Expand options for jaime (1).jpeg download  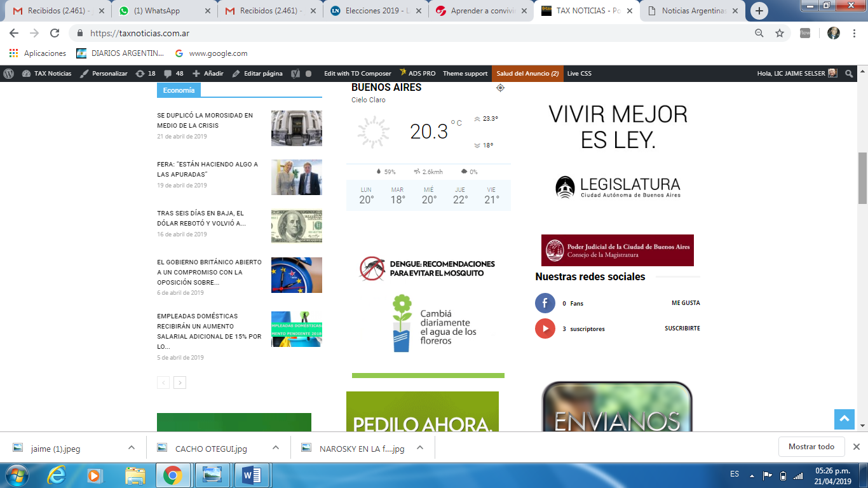point(132,447)
